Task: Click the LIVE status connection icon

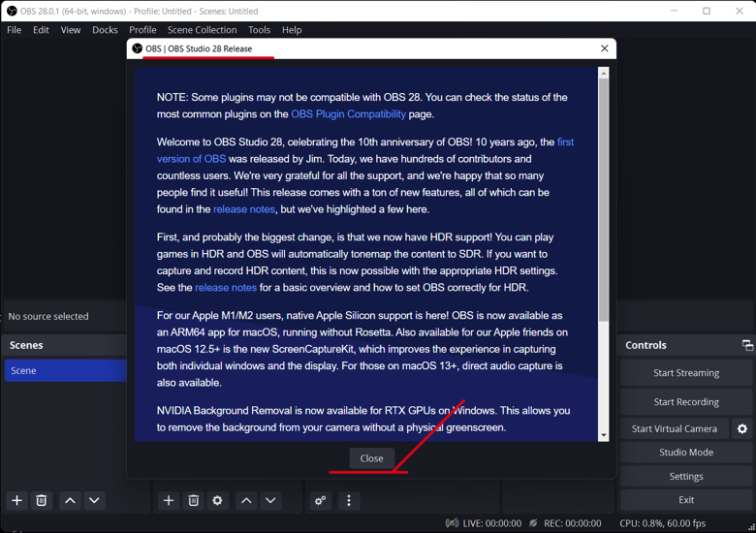Action: [x=452, y=523]
